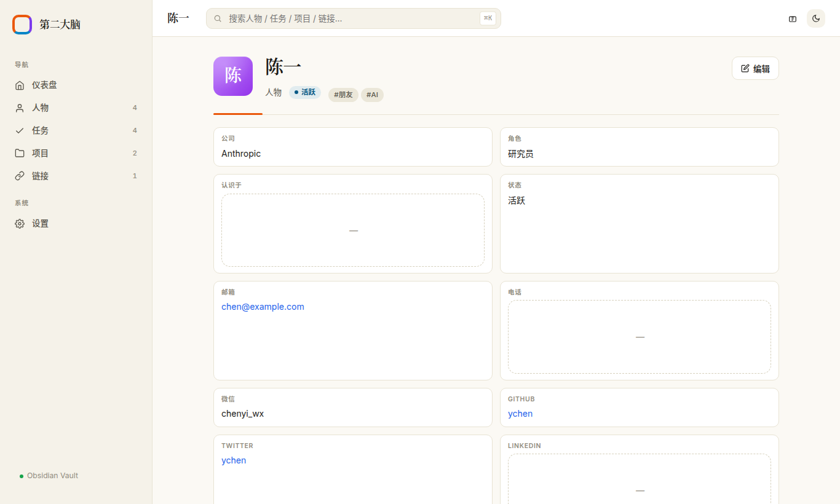Click the 人物 type label under the name

(274, 92)
